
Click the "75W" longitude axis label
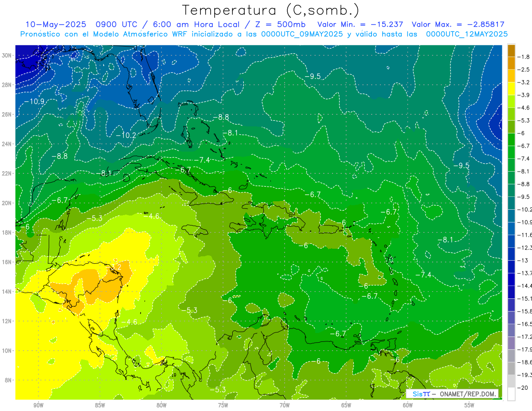click(223, 406)
